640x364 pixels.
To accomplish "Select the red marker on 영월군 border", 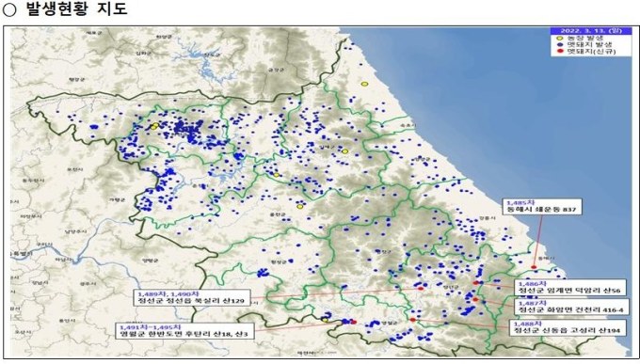I will [354, 323].
